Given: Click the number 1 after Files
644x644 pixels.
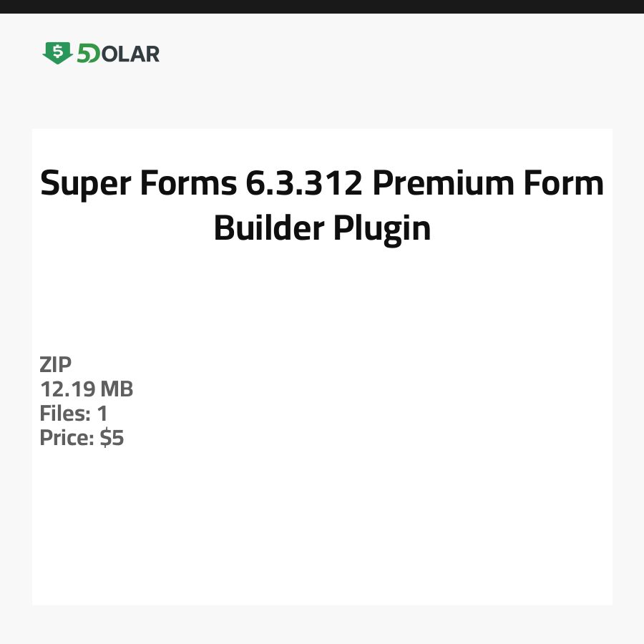Looking at the screenshot, I should click(102, 414).
